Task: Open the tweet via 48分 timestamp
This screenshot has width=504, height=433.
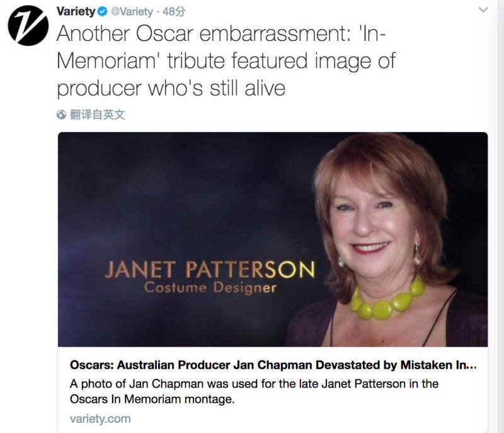Action: coord(174,12)
